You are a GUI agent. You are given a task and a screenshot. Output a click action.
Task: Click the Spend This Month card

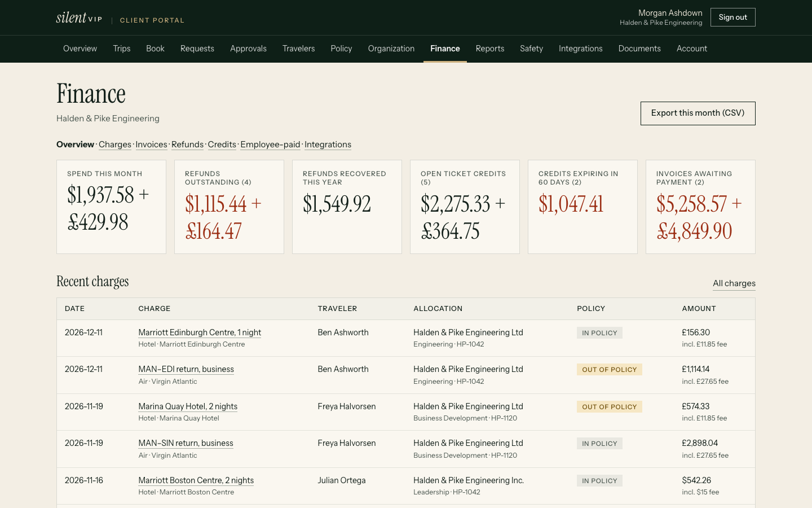pyautogui.click(x=111, y=207)
